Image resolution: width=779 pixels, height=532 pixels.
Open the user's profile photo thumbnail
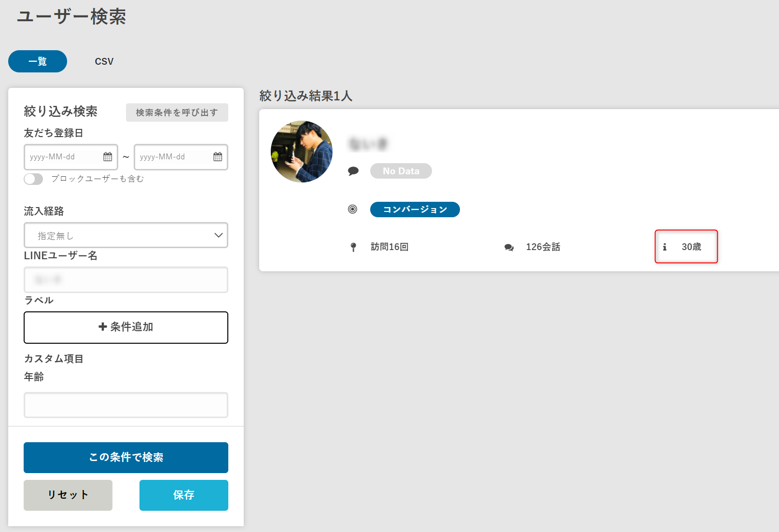pyautogui.click(x=302, y=152)
